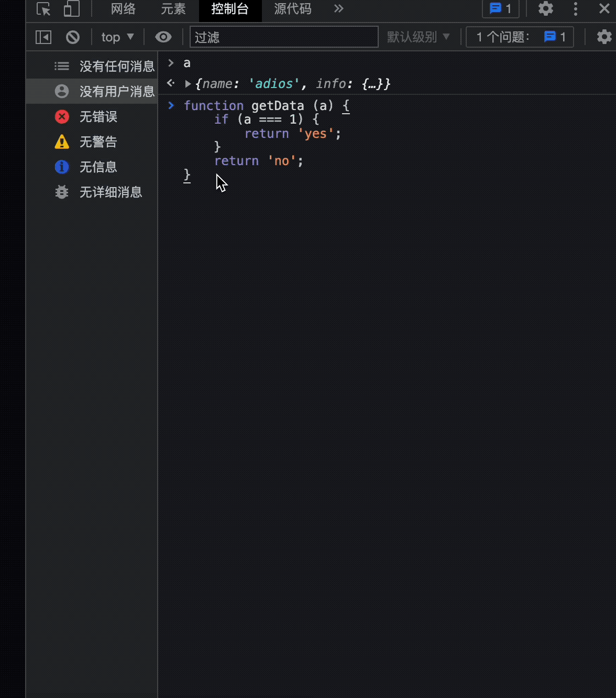Open the 默认级别 log level dropdown
This screenshot has width=616, height=698.
pos(419,37)
